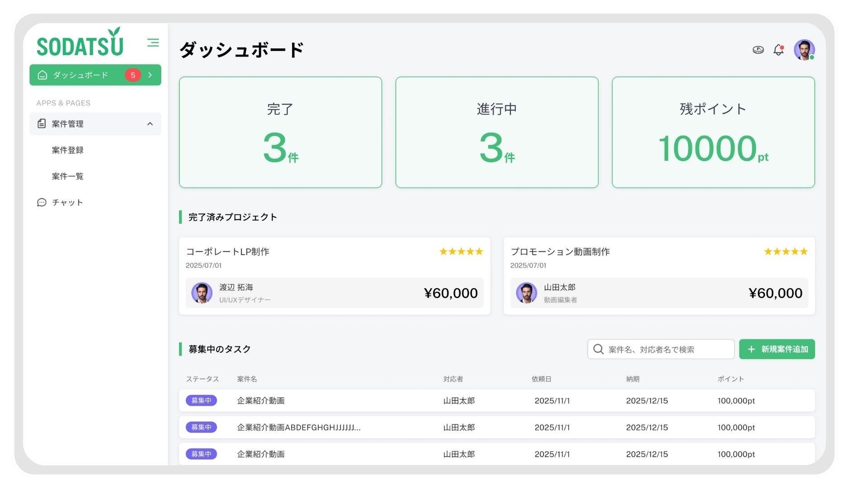Click the star rating on プロモーション動画制作
868x488 pixels.
pos(785,252)
